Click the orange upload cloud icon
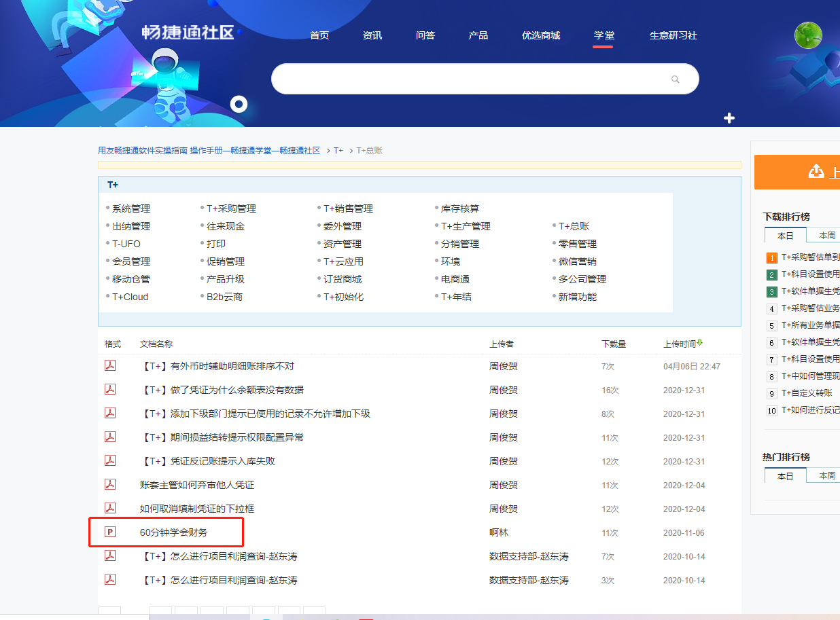Viewport: 840px width, 620px height. point(816,172)
